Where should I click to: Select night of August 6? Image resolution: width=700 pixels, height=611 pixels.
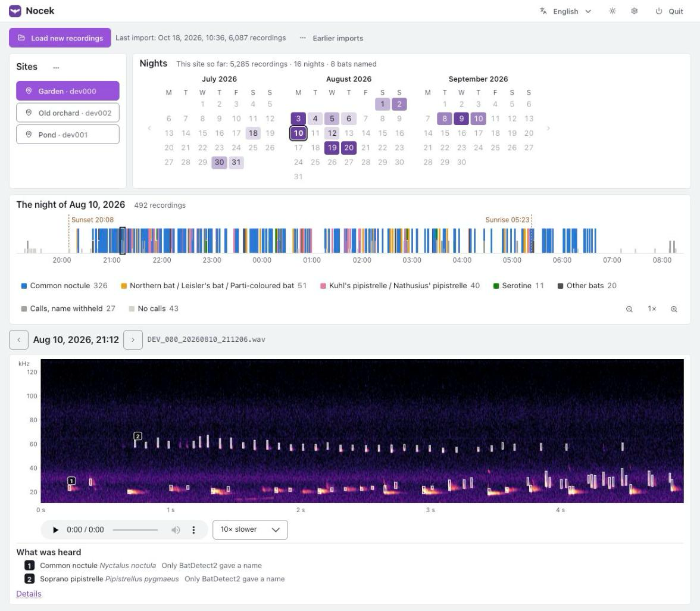[349, 119]
